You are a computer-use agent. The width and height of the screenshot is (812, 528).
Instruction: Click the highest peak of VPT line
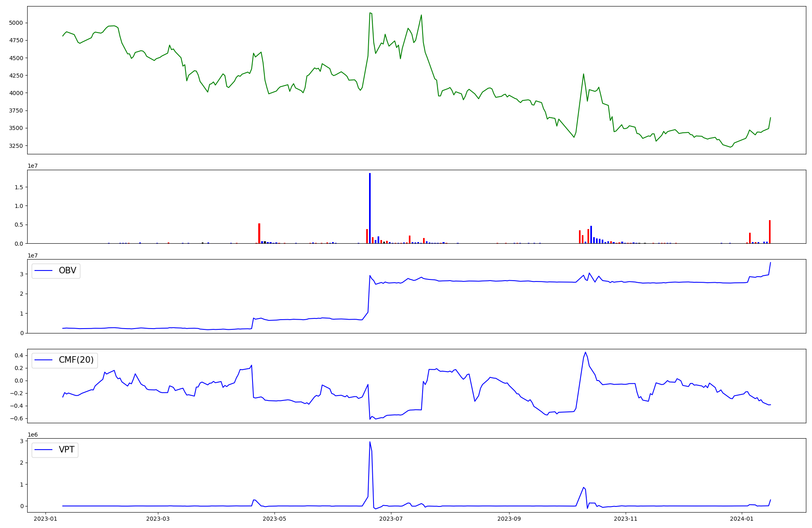tap(370, 442)
